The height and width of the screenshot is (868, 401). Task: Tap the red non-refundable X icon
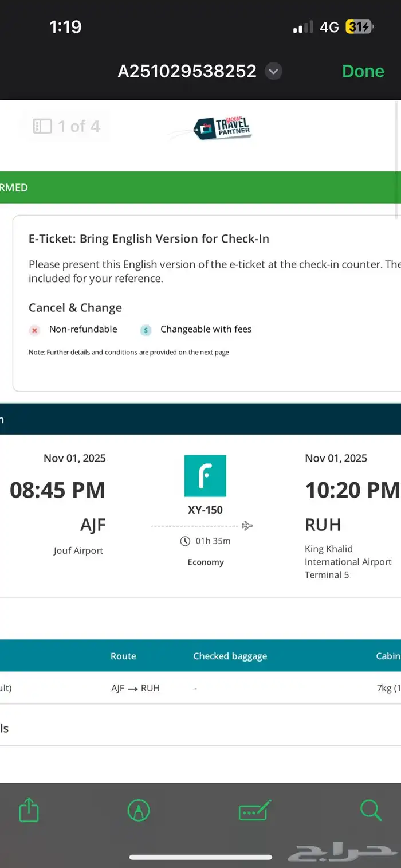35,330
